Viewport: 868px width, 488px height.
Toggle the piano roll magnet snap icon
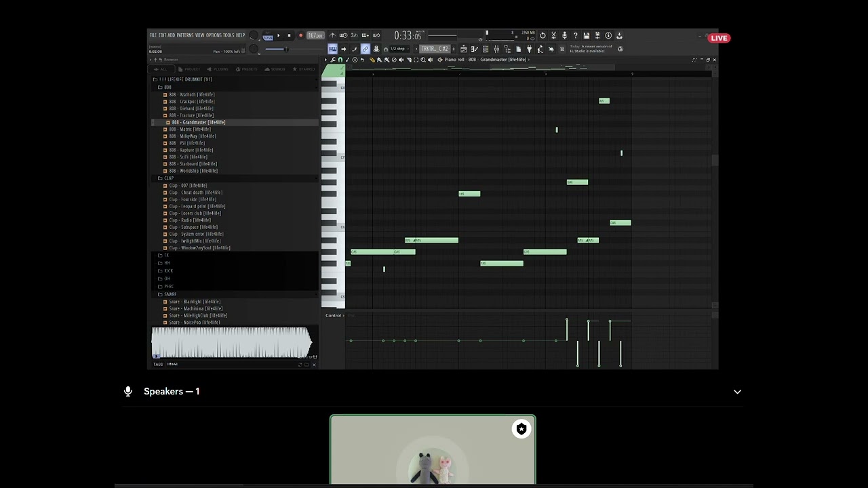[340, 60]
